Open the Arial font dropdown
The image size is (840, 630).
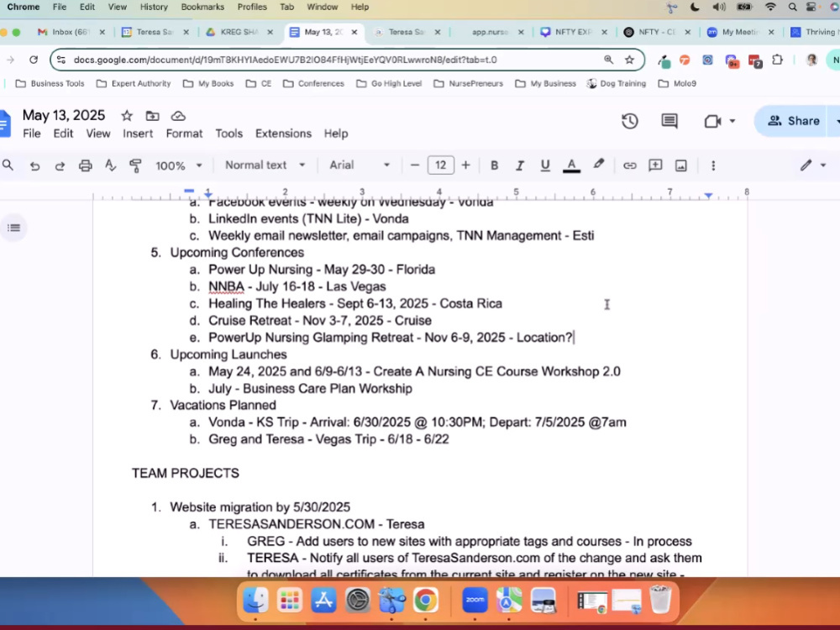click(x=359, y=165)
